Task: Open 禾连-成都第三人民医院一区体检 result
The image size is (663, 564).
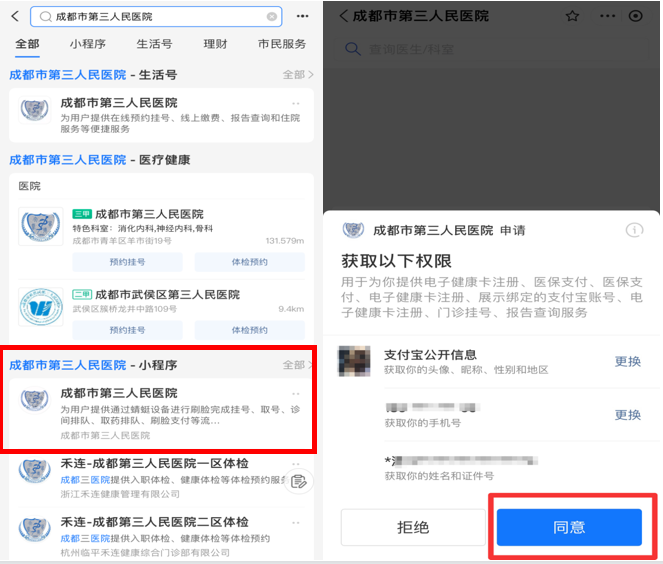Action: 161,478
